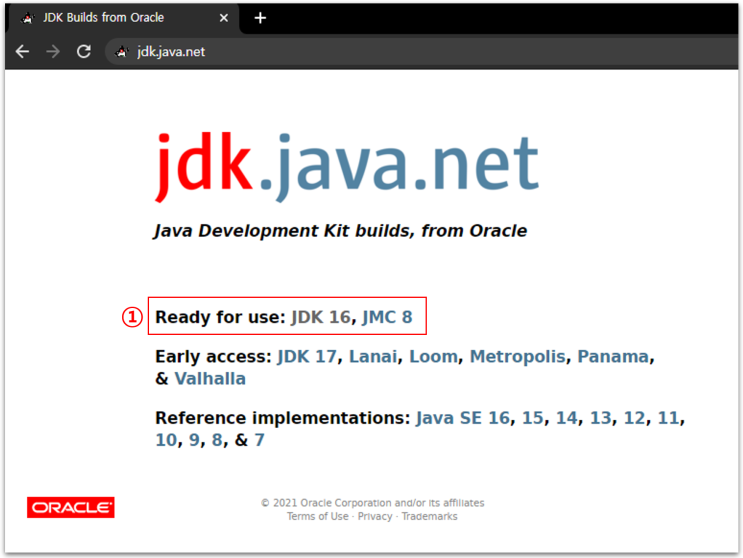Click the browser forward arrow
Screen dimensions: 743x558
tap(53, 51)
